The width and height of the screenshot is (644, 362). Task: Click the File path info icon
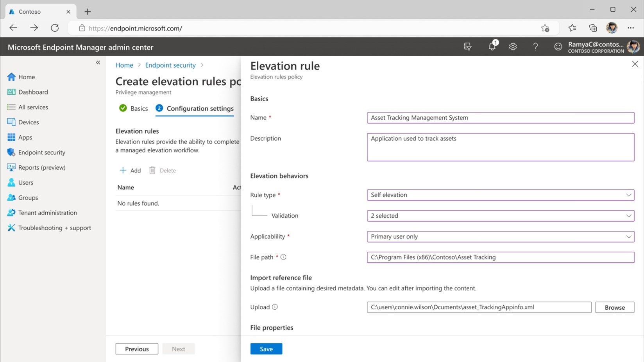284,257
